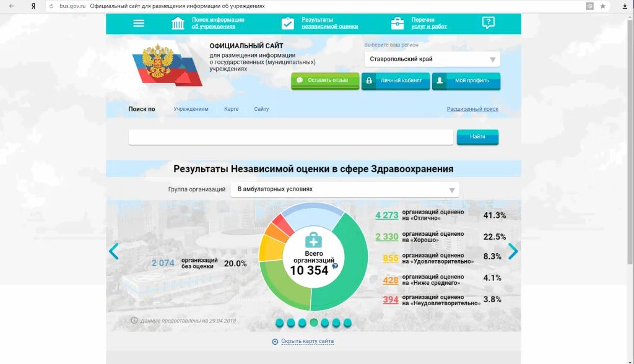Click the right arrow of the statistics carousel
The width and height of the screenshot is (634, 364).
click(513, 251)
